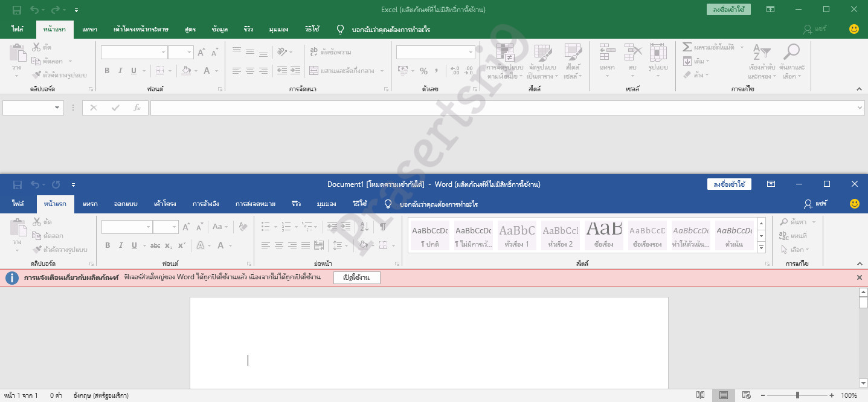Viewport: 868px width, 402px height.
Task: Click the Insert Function fx icon in Excel
Action: click(137, 108)
